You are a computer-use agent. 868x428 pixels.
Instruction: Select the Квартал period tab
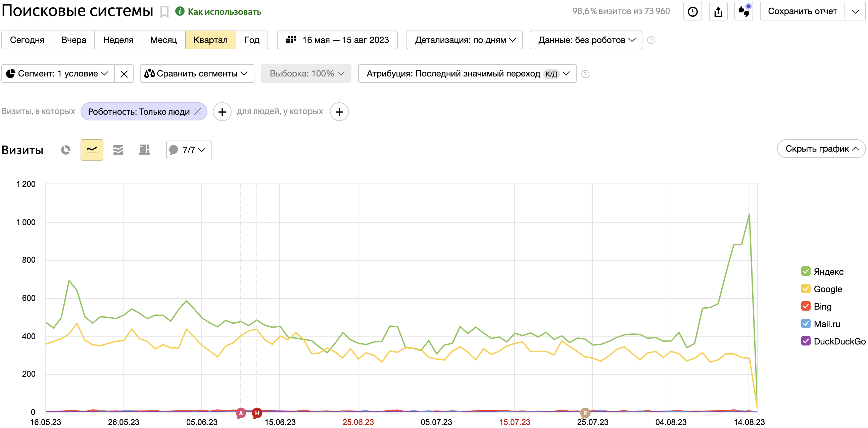click(210, 40)
